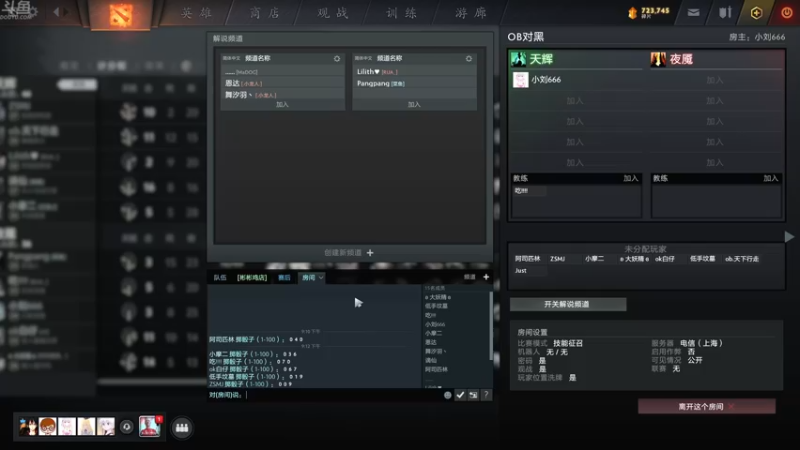Screen dimensions: 800x450
Task: Click 加入 in the first caster channel
Action: point(282,105)
